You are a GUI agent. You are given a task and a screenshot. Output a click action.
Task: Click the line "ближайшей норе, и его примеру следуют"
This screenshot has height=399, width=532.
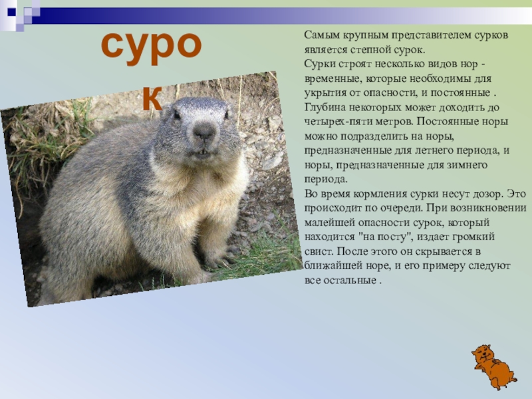tap(407, 265)
